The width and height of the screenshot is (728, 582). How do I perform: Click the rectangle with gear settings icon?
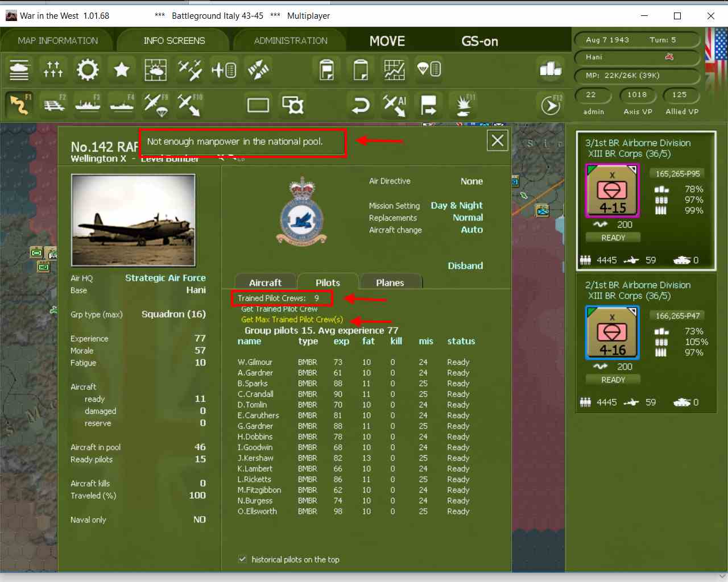tap(292, 105)
